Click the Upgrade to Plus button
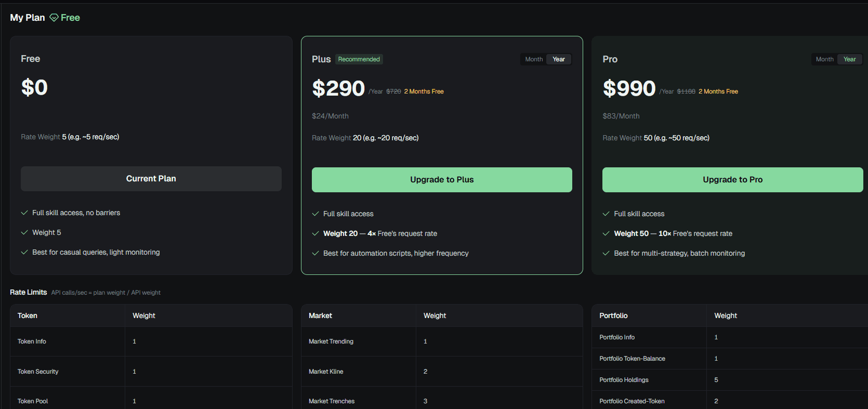This screenshot has height=409, width=868. 442,180
